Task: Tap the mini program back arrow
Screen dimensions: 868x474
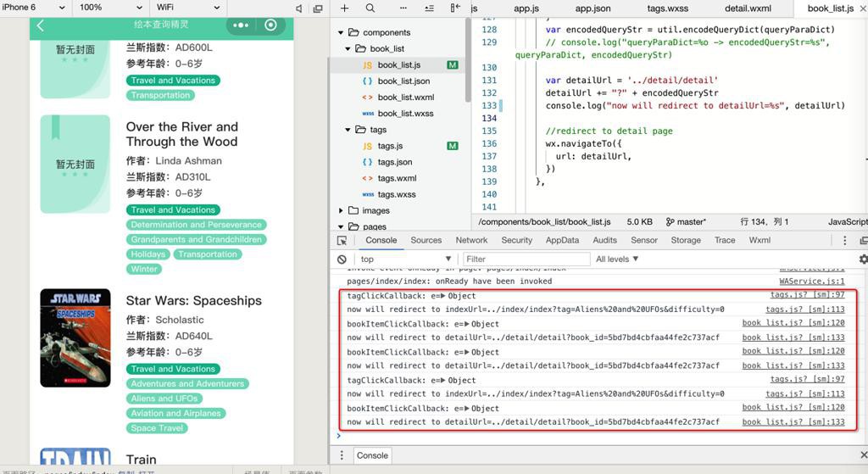Action: coord(40,25)
